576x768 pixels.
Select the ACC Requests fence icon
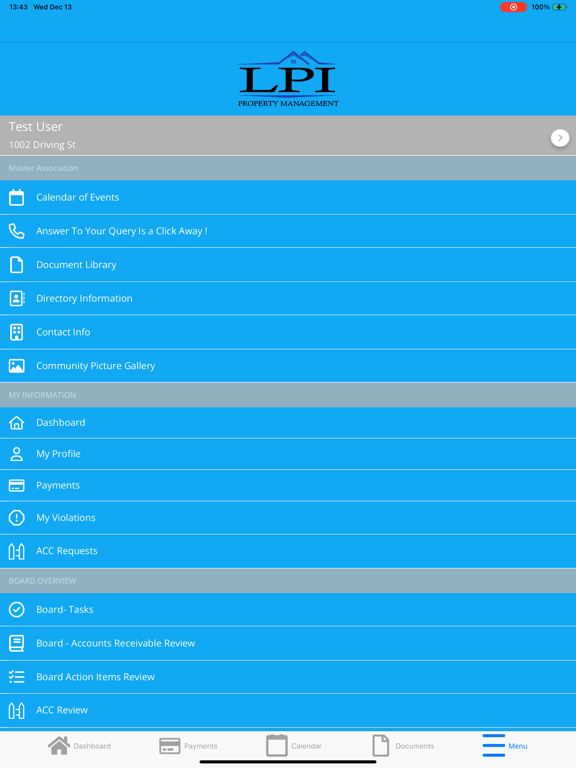point(17,552)
